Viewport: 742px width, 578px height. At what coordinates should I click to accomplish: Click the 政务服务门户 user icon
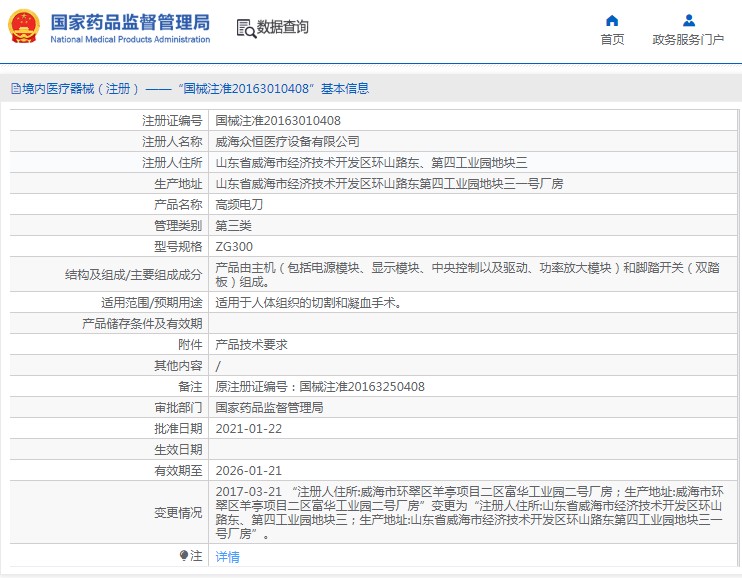[x=688, y=20]
